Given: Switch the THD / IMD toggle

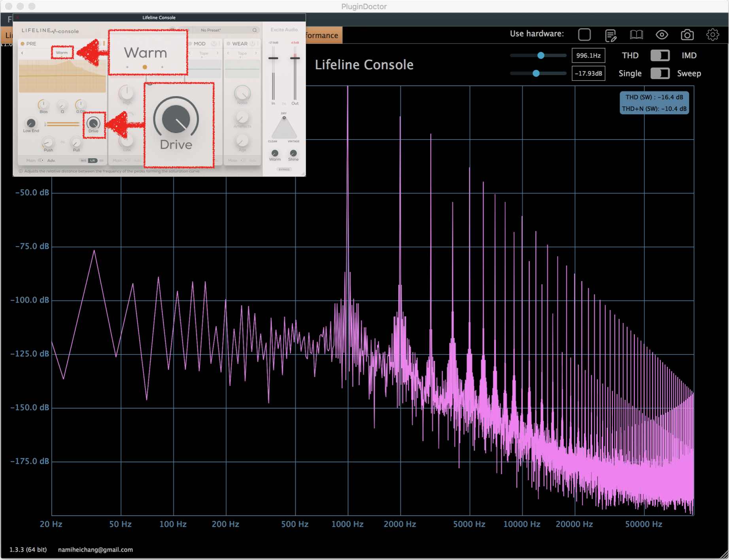Looking at the screenshot, I should 660,55.
